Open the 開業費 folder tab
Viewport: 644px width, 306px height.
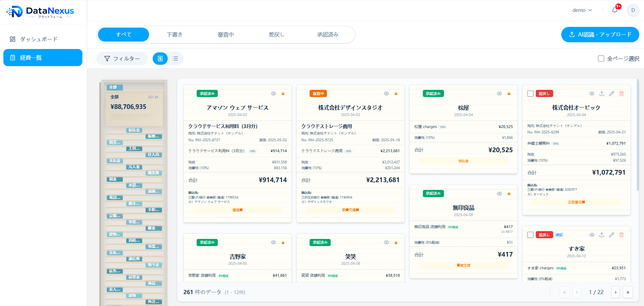pos(154,173)
